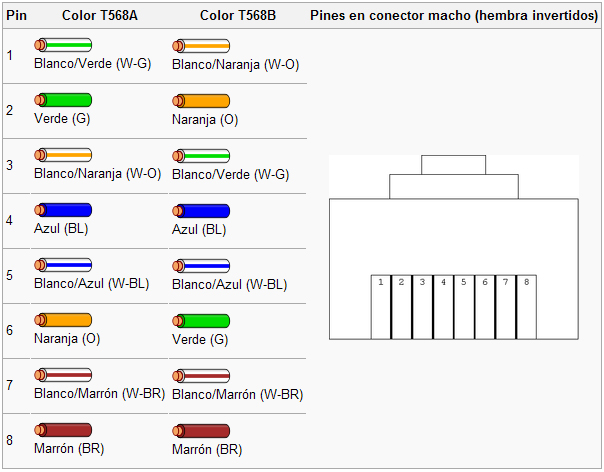Select T568B pin 5 white/blue striped wire icon
Screen dimensions: 604x472
(x=201, y=266)
